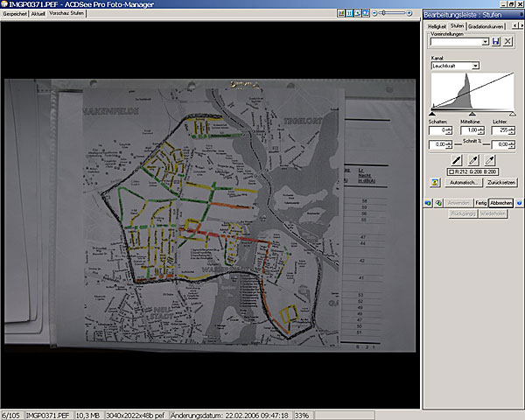The width and height of the screenshot is (525, 420).
Task: Delete the preset with X icon
Action: [x=507, y=42]
